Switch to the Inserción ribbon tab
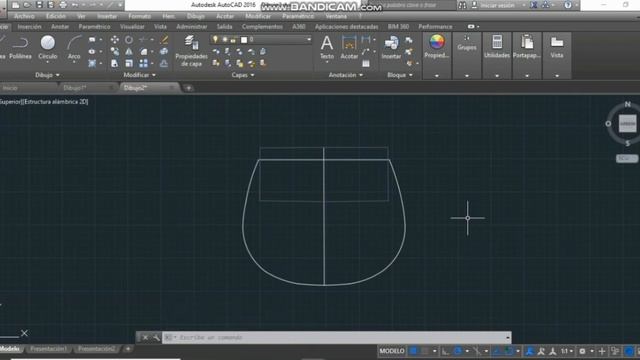640x360 pixels. pyautogui.click(x=29, y=27)
